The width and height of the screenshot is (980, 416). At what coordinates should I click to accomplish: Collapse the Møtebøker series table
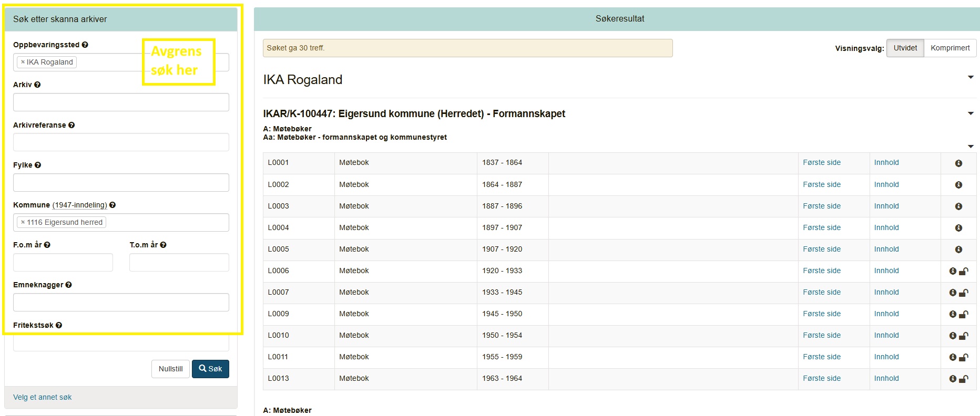[971, 147]
